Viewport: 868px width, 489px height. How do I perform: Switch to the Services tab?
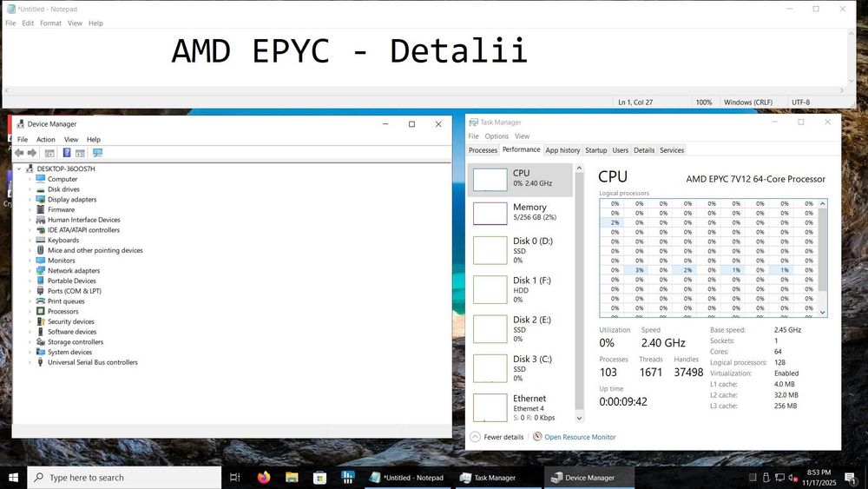[x=672, y=150]
